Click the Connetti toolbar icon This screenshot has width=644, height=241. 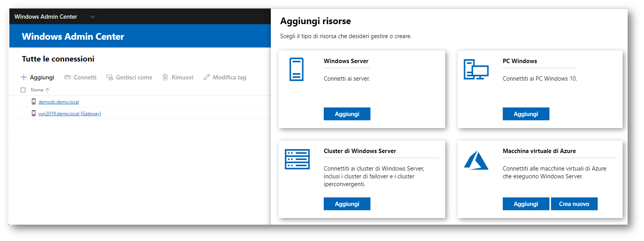point(67,77)
